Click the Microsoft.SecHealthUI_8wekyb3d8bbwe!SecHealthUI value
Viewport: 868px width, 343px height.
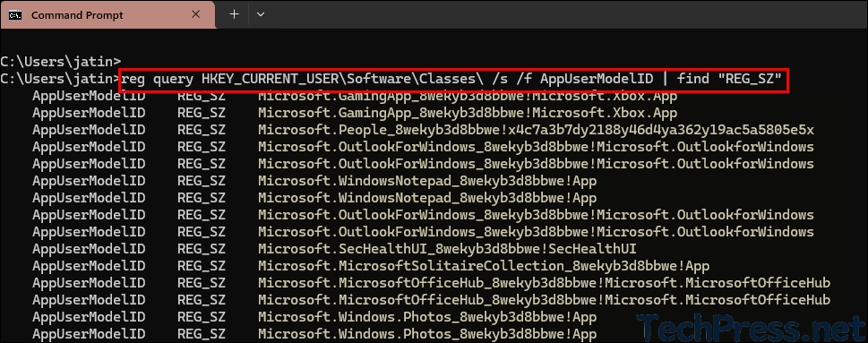[x=447, y=249]
